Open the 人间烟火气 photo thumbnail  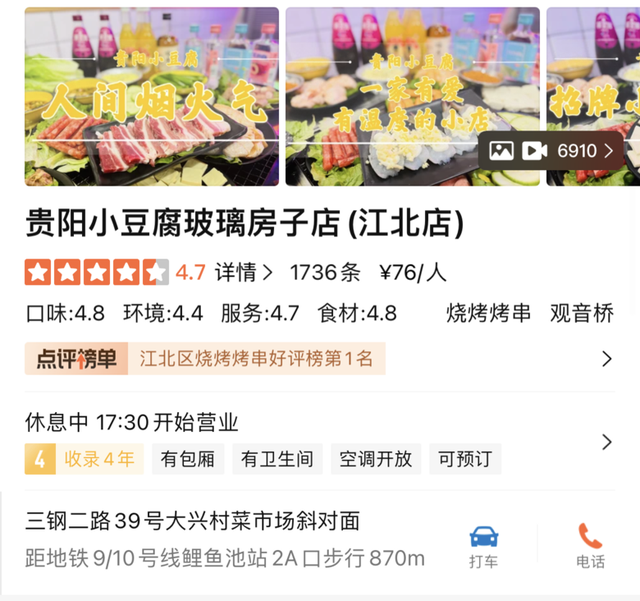point(152,96)
